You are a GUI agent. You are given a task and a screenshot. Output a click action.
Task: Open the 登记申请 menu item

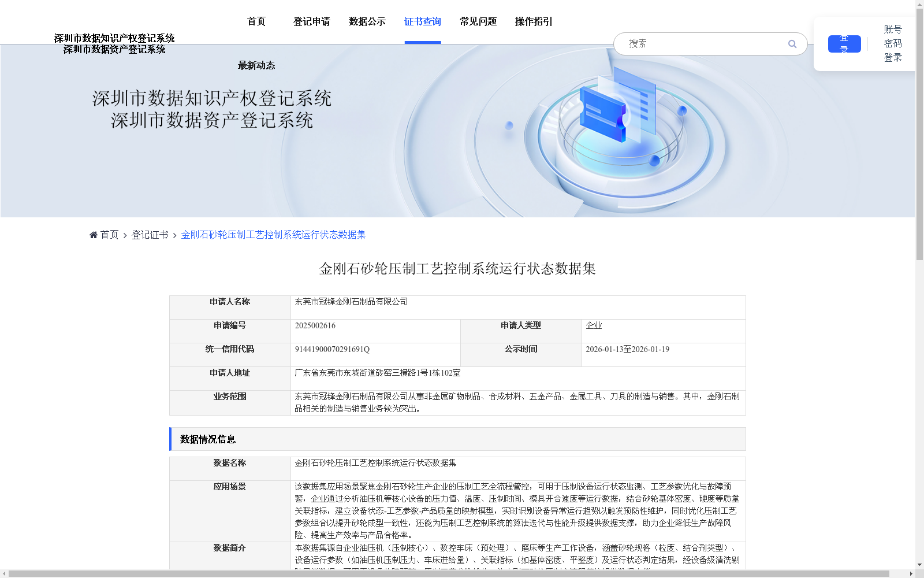(312, 21)
